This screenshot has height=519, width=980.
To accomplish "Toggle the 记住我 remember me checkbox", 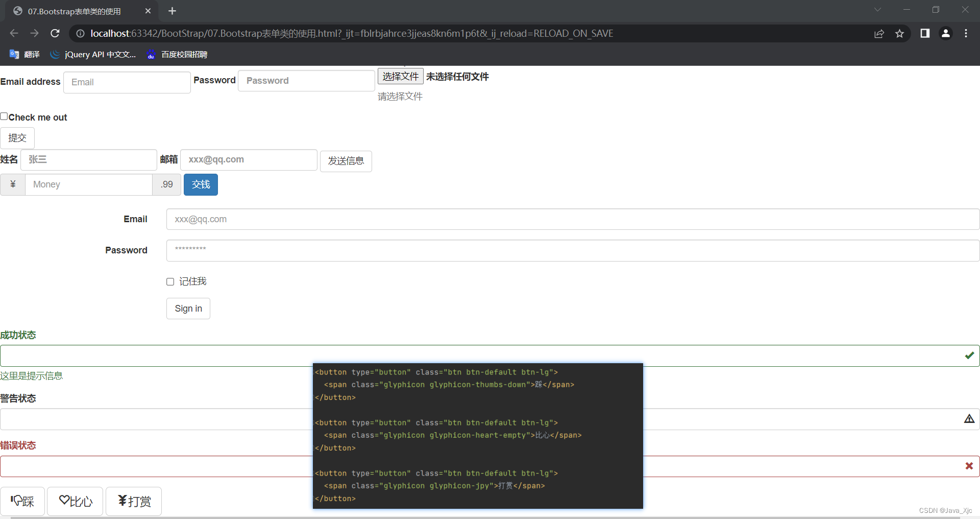I will [170, 281].
